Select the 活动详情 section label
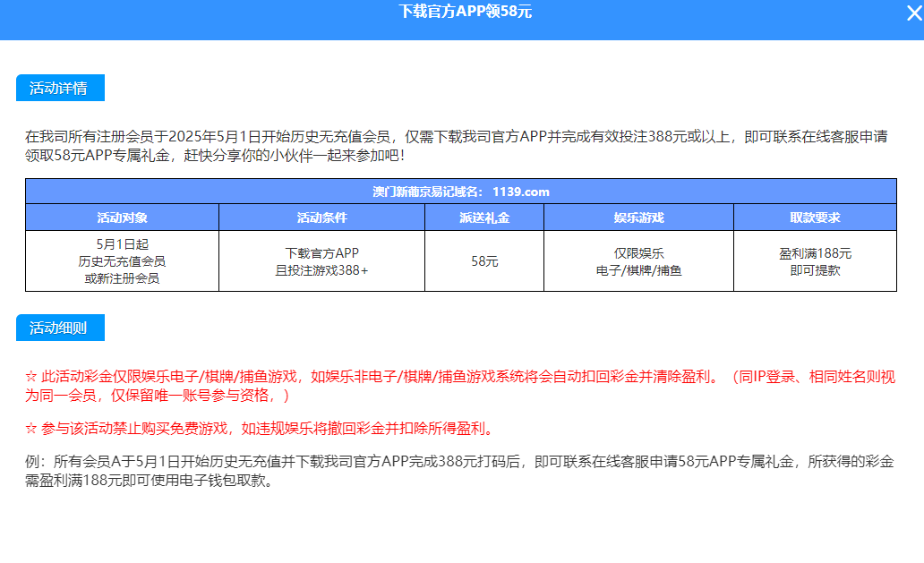924x563 pixels. pos(60,88)
